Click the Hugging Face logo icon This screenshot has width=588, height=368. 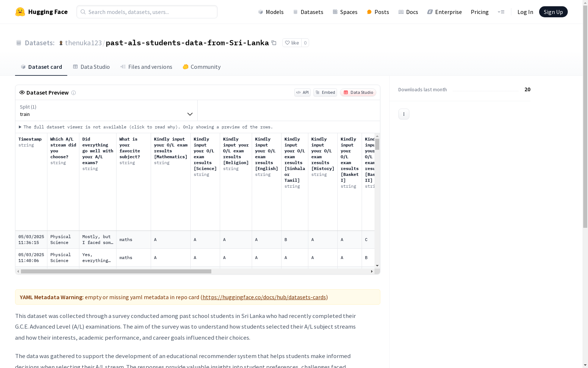20,12
